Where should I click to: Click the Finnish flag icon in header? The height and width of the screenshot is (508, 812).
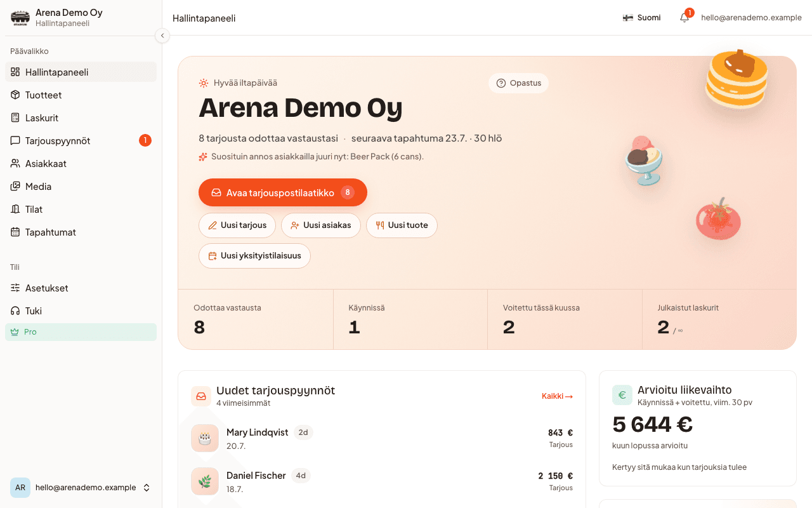click(x=628, y=18)
